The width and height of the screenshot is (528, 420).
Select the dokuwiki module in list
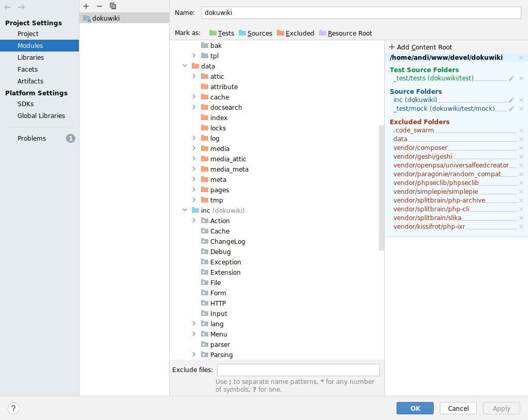[x=124, y=18]
